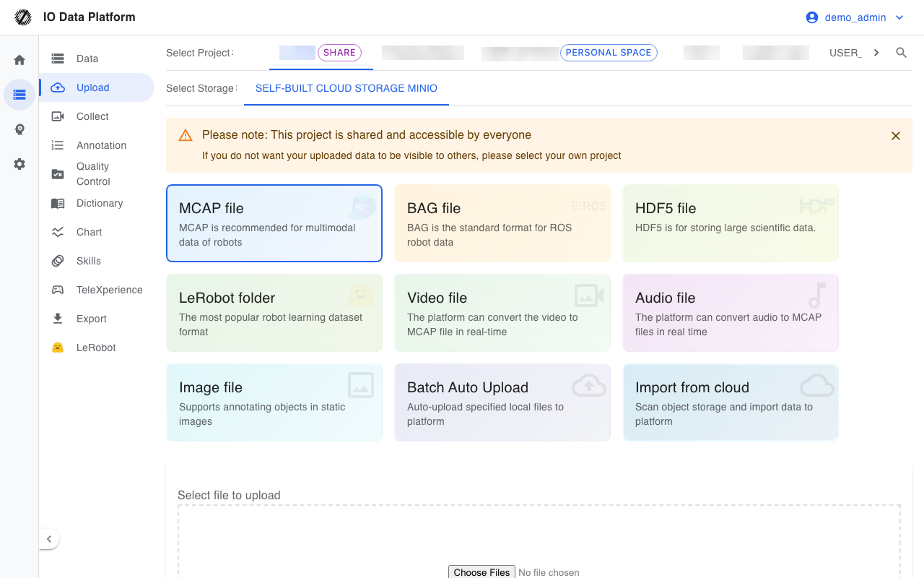Select the data storage icon in the left rail
The width and height of the screenshot is (924, 578).
coord(19,95)
